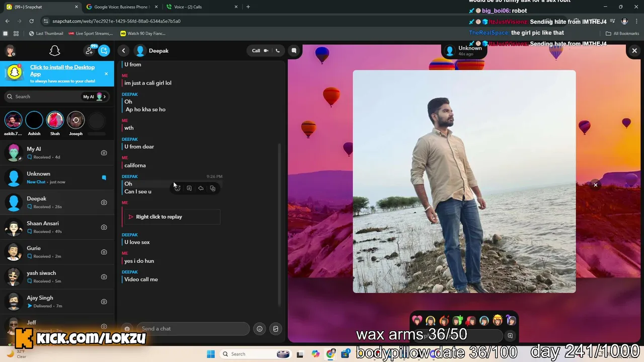644x362 pixels.
Task: React with the thumbs-up Bitmoji reaction
Action: (x=457, y=320)
